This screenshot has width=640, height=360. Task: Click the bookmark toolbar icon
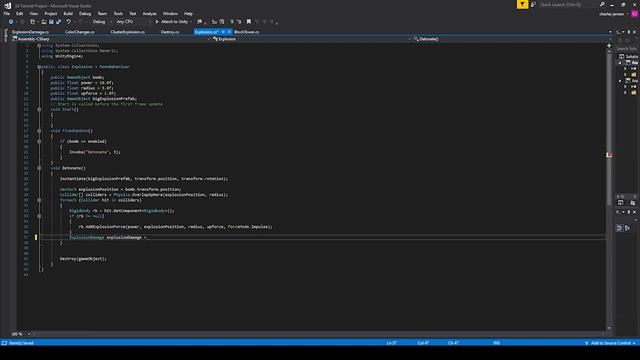pos(249,22)
